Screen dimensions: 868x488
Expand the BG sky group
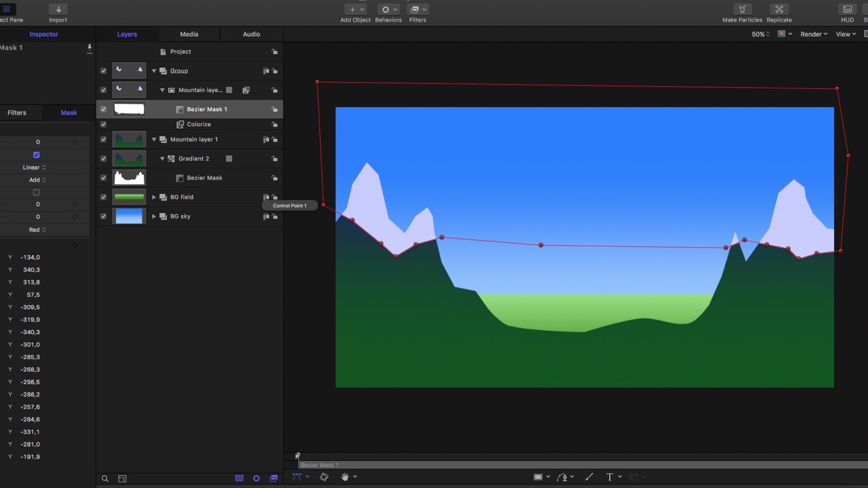(x=154, y=216)
